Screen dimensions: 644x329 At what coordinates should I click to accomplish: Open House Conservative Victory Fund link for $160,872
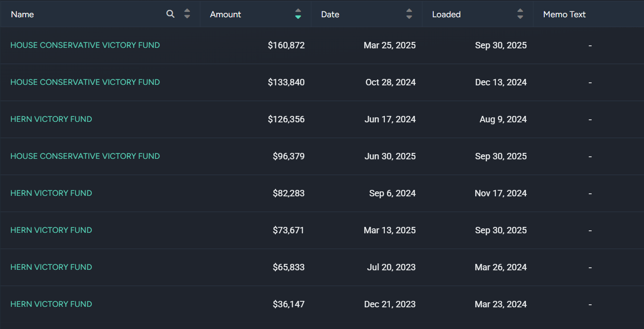click(x=85, y=45)
